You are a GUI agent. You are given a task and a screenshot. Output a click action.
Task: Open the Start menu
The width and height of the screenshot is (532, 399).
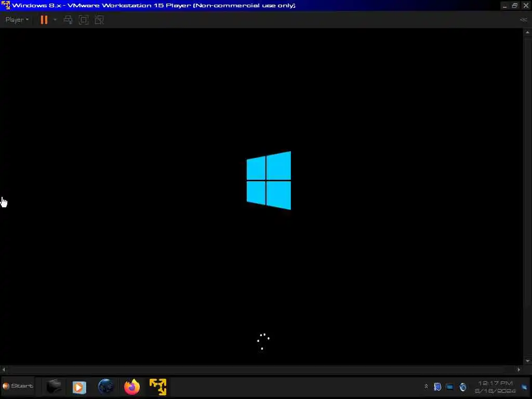tap(18, 386)
